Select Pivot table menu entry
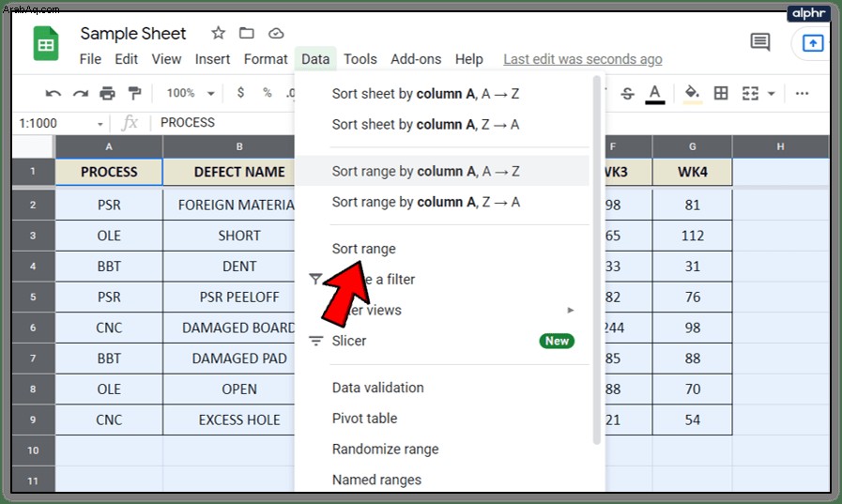 pyautogui.click(x=364, y=418)
